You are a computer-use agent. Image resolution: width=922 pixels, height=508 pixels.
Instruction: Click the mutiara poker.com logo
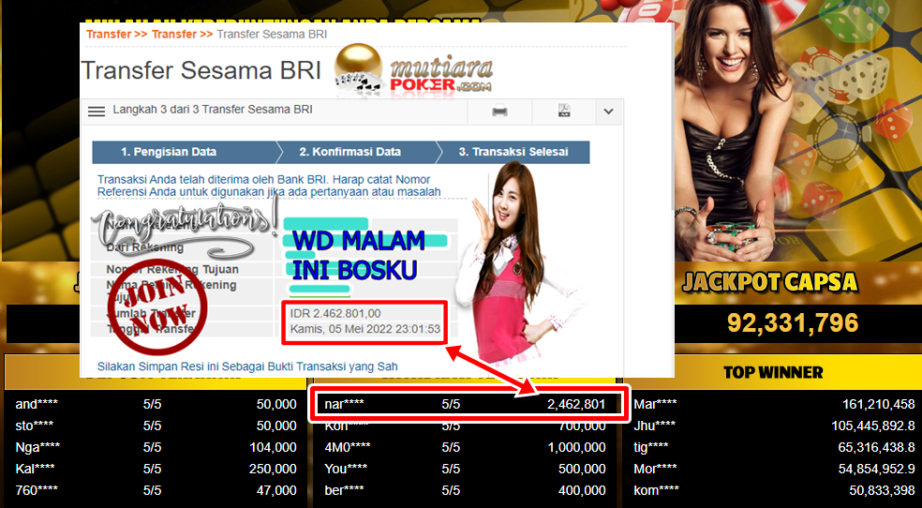click(x=413, y=71)
